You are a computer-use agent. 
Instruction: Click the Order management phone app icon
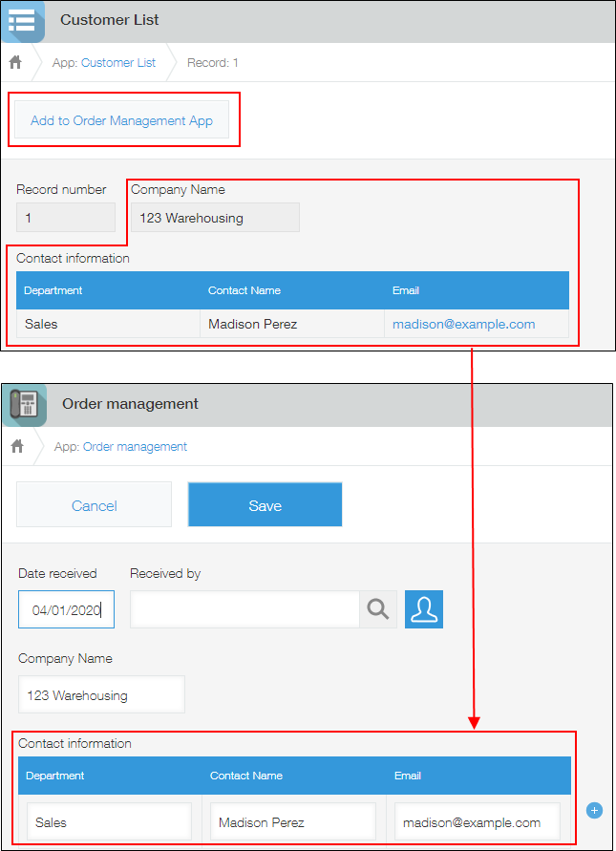coord(24,405)
